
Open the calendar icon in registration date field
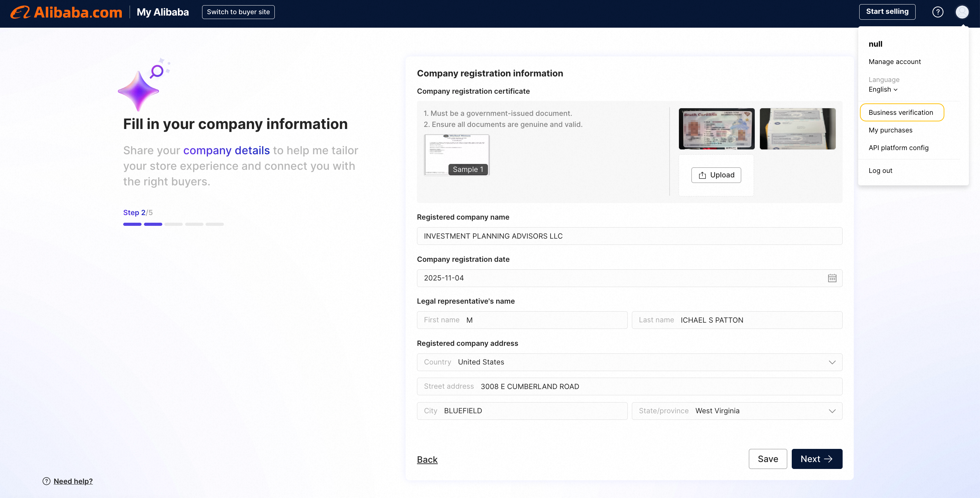[x=832, y=278]
